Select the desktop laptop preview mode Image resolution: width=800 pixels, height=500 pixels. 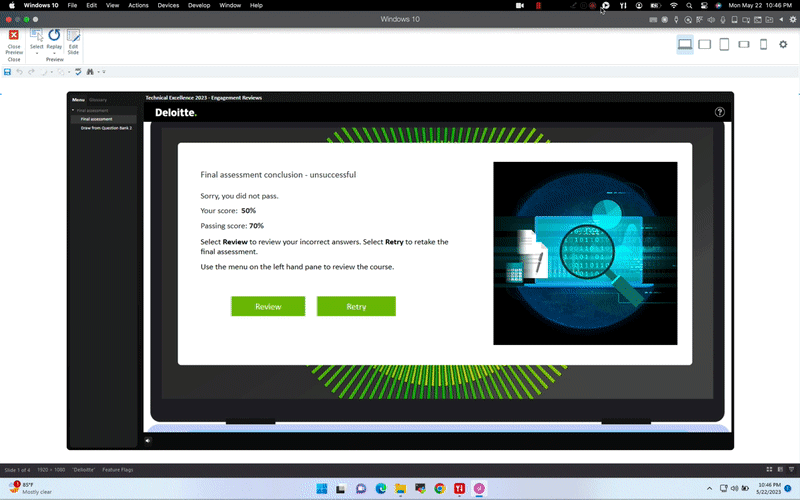point(685,44)
